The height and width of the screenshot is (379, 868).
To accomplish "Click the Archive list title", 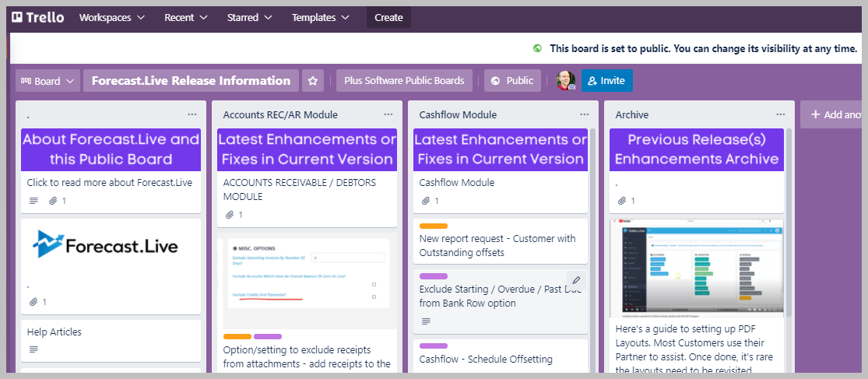I will tap(631, 114).
